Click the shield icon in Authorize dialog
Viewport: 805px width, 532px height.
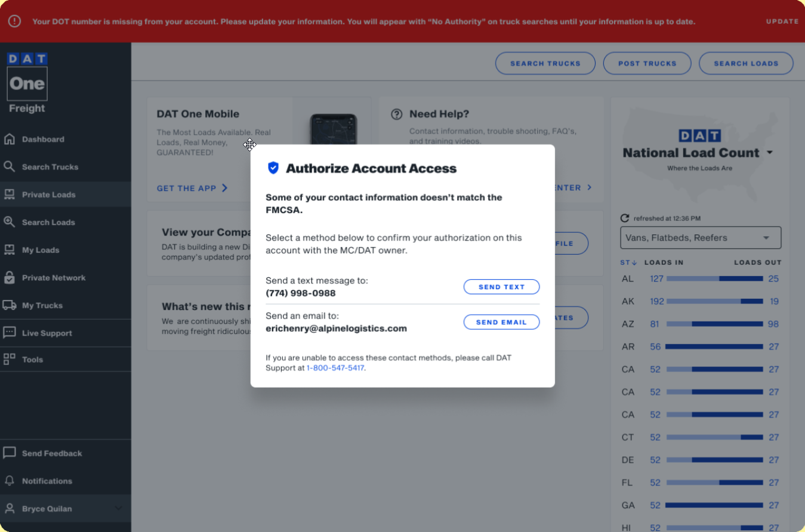(x=273, y=168)
